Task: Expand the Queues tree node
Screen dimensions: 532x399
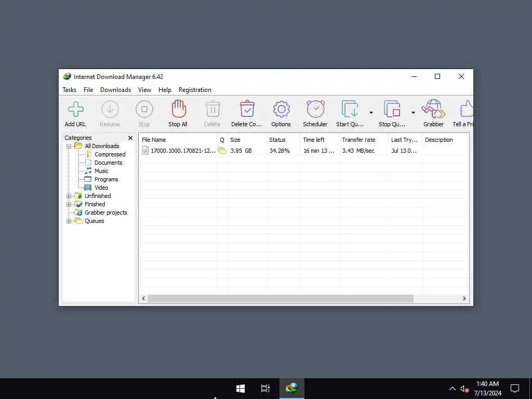Action: click(x=69, y=221)
